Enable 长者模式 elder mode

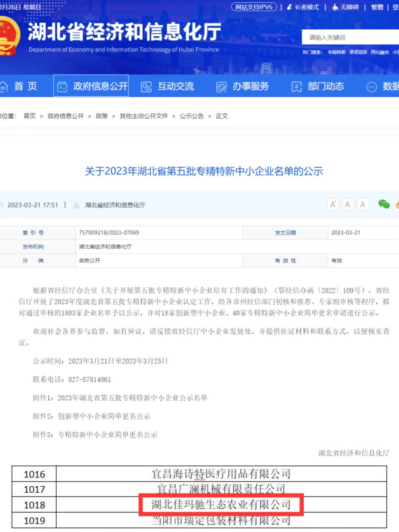(x=303, y=7)
